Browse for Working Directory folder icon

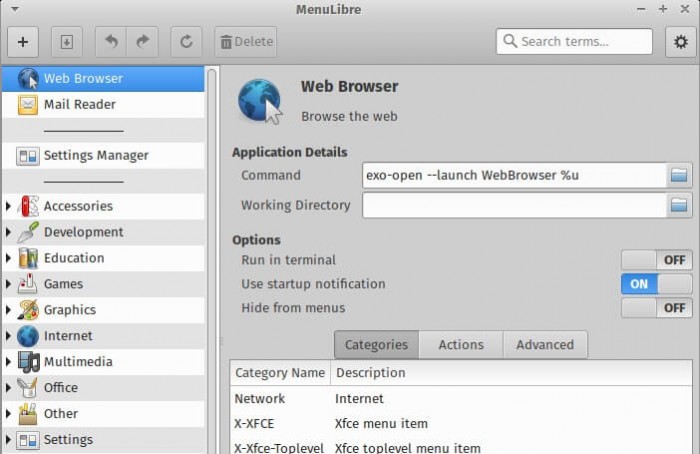(679, 205)
